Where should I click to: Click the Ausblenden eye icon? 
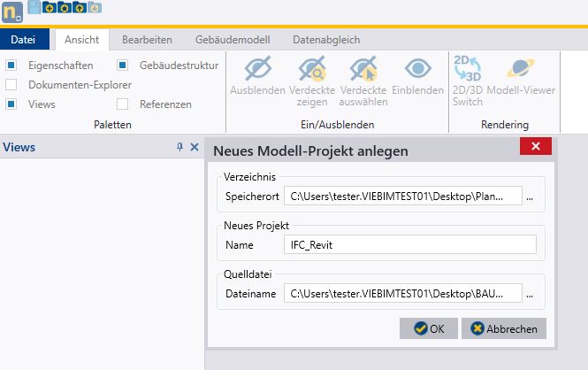tap(257, 69)
